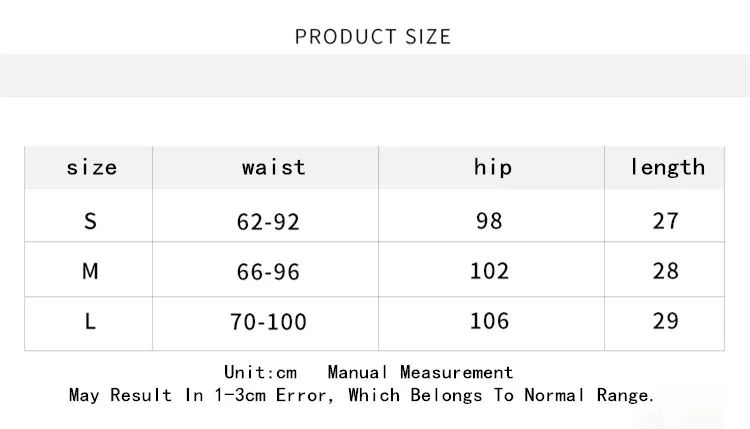Click the length value 29
The width and height of the screenshot is (750, 429).
click(x=665, y=321)
